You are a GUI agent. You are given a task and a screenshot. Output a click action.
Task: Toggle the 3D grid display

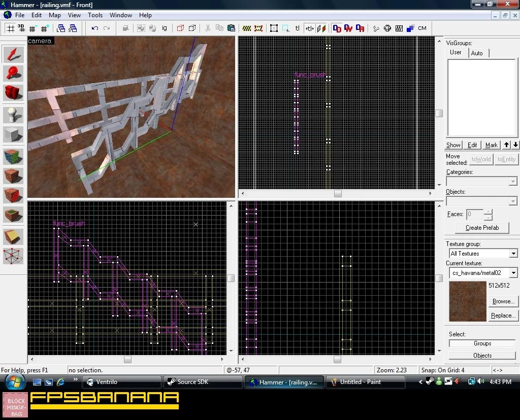tap(21, 28)
